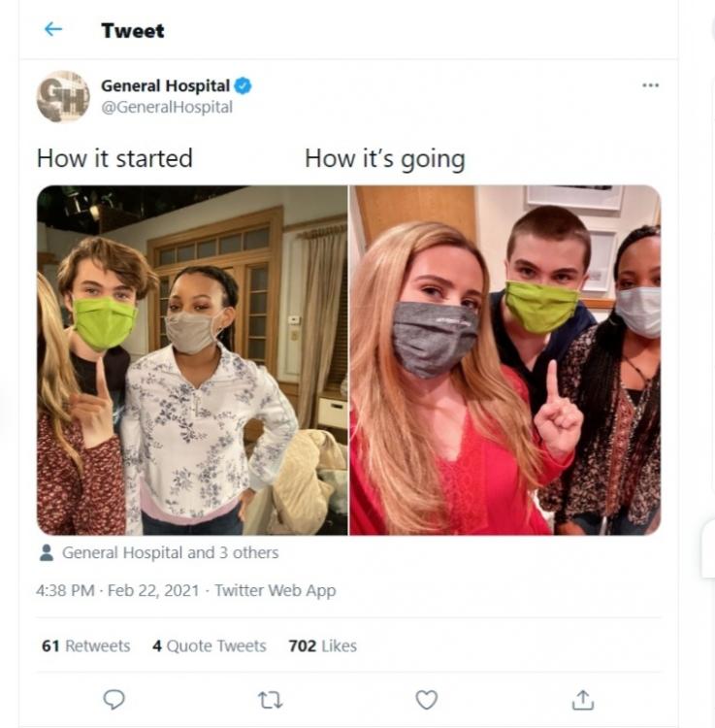Click the blue verified badge
715x728 pixels.
(x=243, y=86)
